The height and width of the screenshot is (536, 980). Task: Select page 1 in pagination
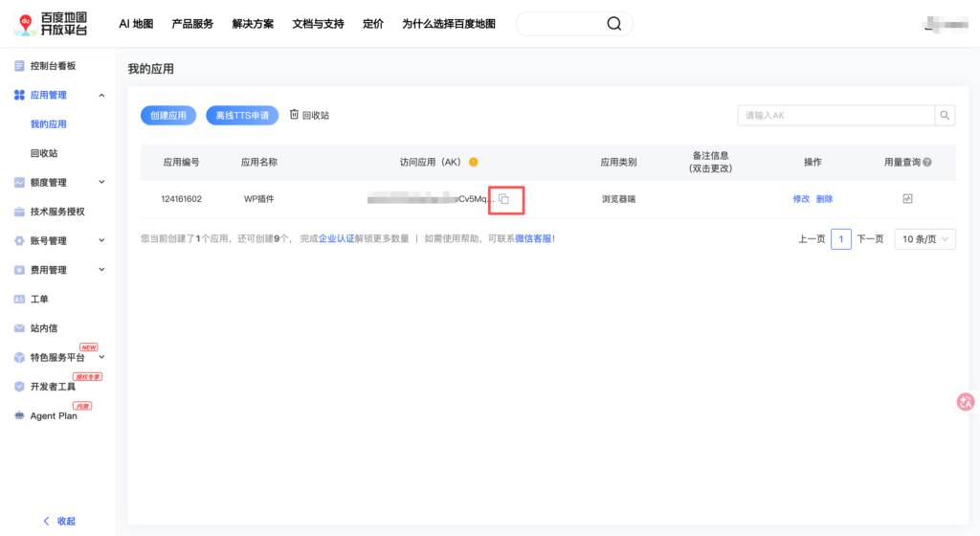point(841,239)
